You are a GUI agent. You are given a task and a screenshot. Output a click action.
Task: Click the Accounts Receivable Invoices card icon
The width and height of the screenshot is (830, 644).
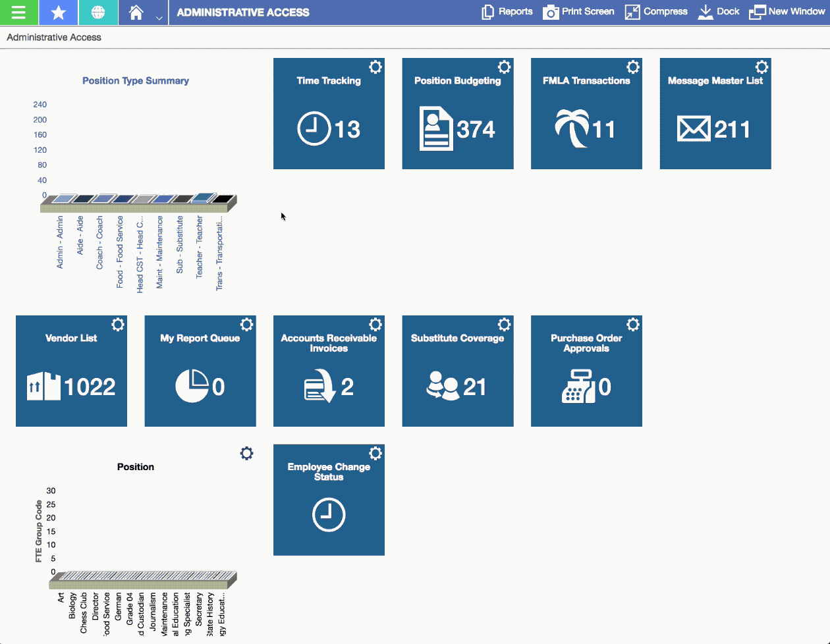[x=320, y=387]
